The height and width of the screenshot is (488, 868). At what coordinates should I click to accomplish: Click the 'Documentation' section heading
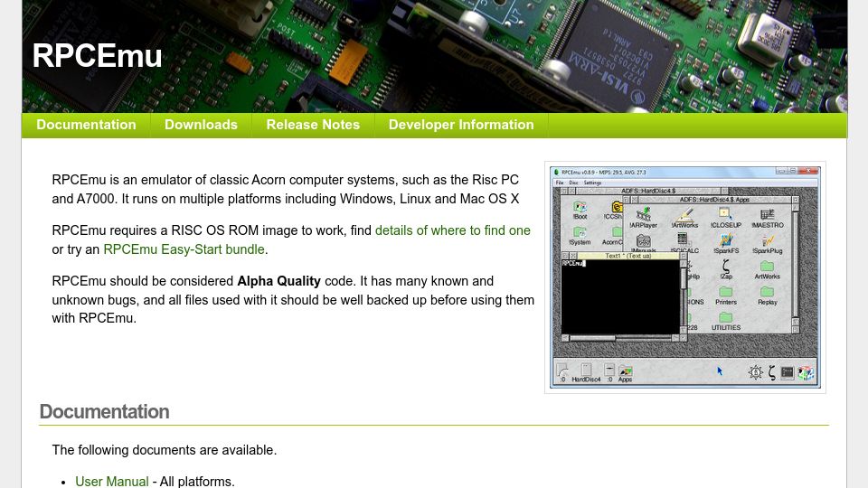(104, 412)
